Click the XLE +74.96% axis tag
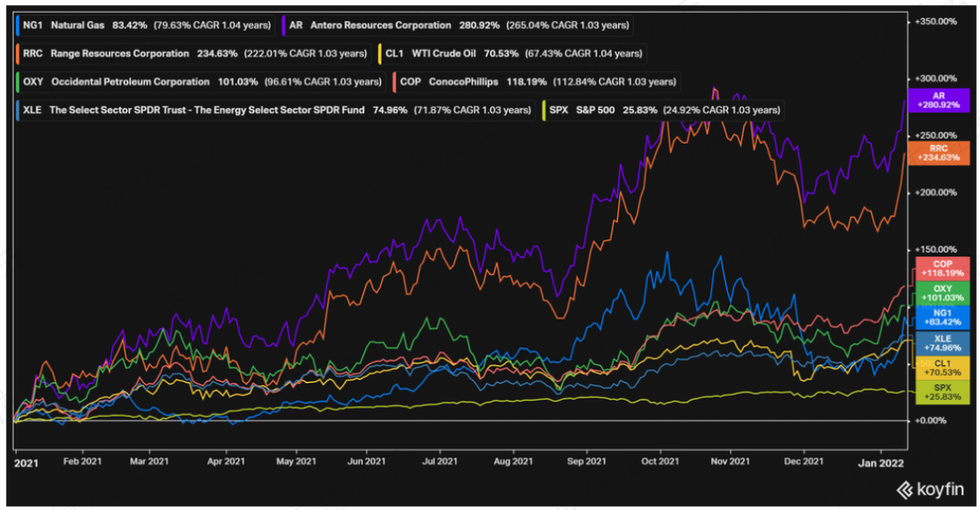 [x=943, y=343]
